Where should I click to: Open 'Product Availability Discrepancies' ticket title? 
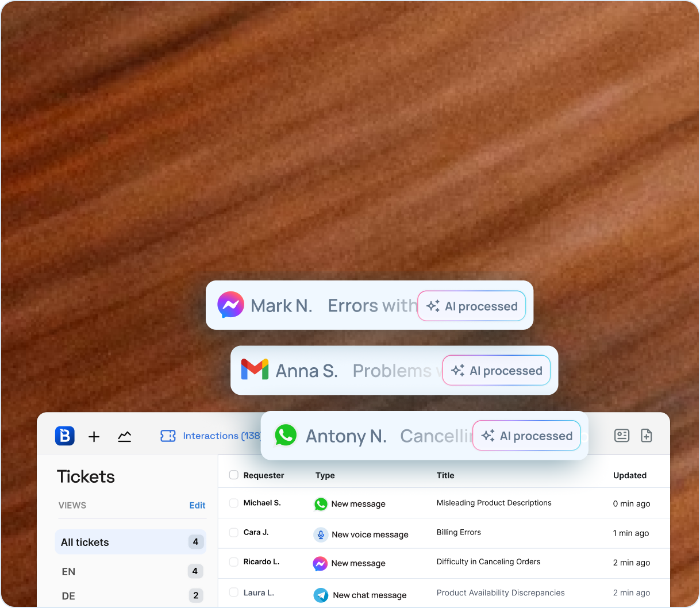coord(501,592)
